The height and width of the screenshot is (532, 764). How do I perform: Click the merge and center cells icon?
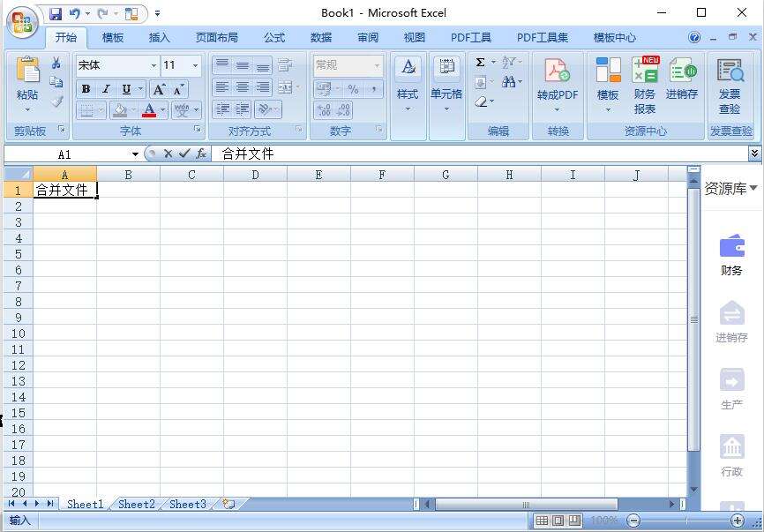(285, 87)
